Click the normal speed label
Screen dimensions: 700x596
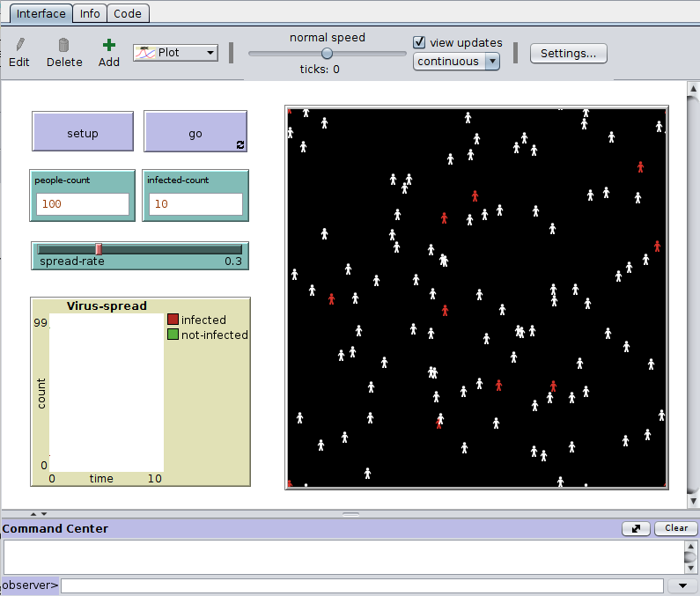(328, 38)
